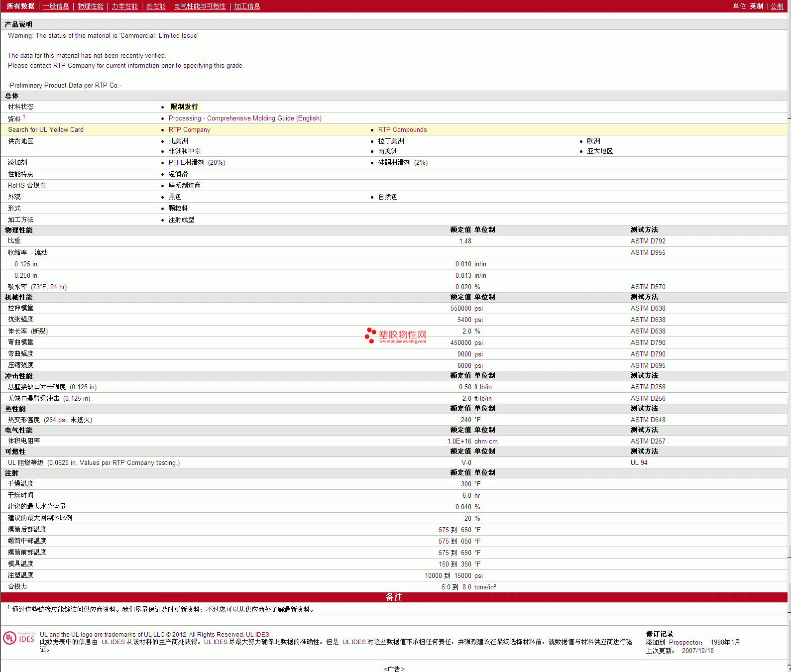Go to the 物理性能 tab
This screenshot has width=791, height=672.
[x=90, y=6]
